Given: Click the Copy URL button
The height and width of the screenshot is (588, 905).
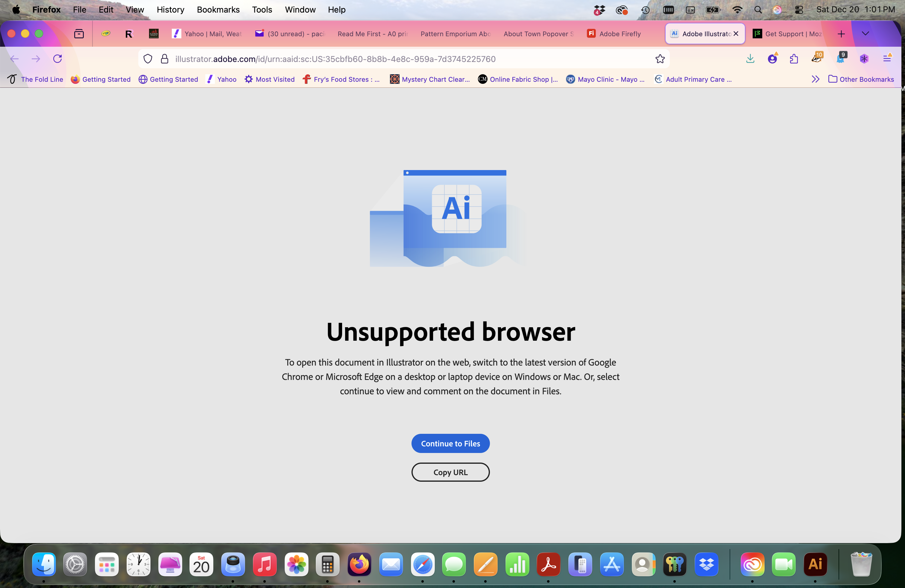Looking at the screenshot, I should (x=450, y=472).
